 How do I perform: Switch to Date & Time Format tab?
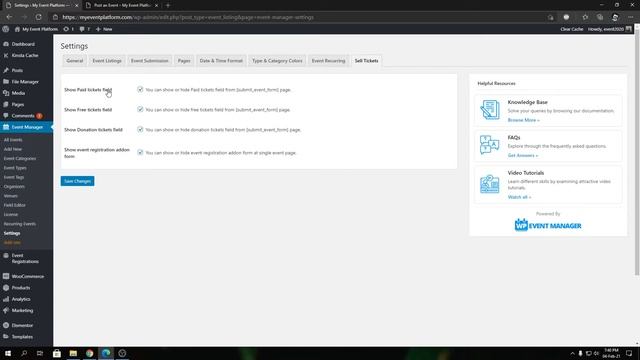tap(221, 61)
